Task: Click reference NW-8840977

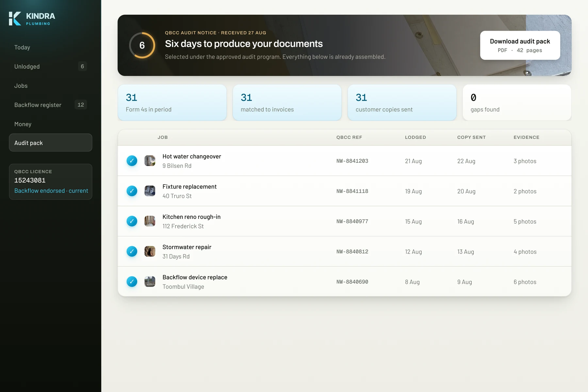Action: (352, 221)
